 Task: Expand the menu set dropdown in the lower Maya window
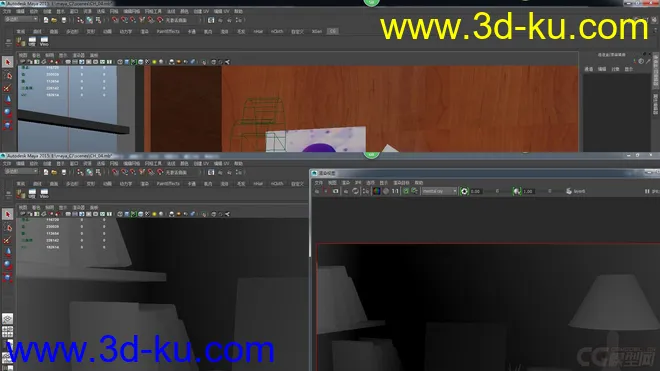pos(21,172)
